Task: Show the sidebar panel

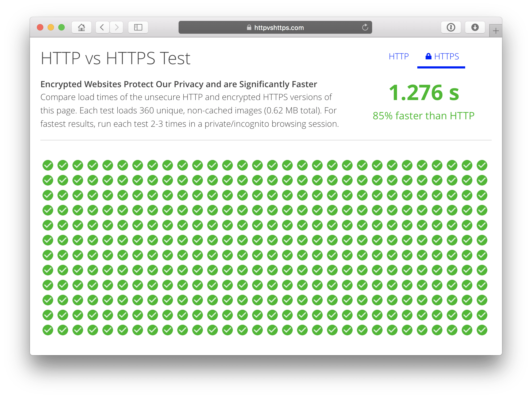Action: pos(138,27)
